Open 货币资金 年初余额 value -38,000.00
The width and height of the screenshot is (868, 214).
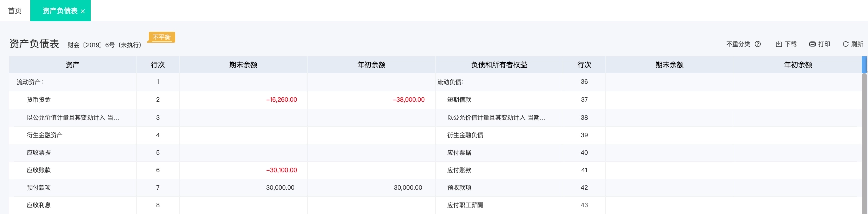(x=409, y=100)
